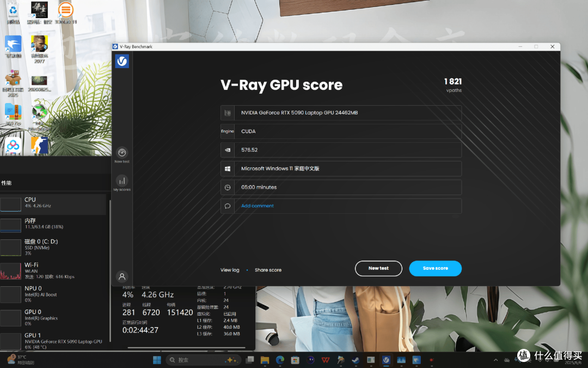Click the V-Ray Benchmark taskbar icon
The image size is (588, 368).
pyautogui.click(x=386, y=360)
